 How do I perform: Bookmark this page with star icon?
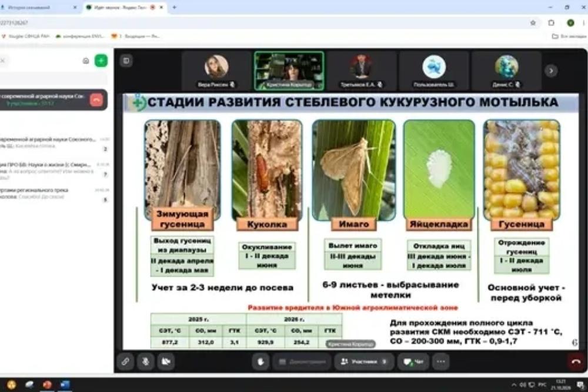tap(533, 23)
